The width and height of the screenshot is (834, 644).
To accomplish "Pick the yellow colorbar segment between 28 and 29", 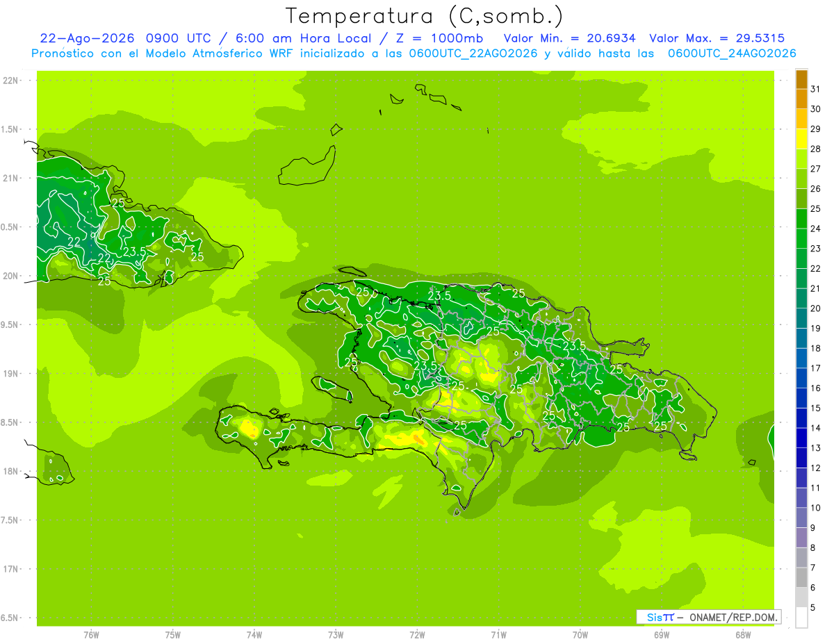I will pos(801,139).
